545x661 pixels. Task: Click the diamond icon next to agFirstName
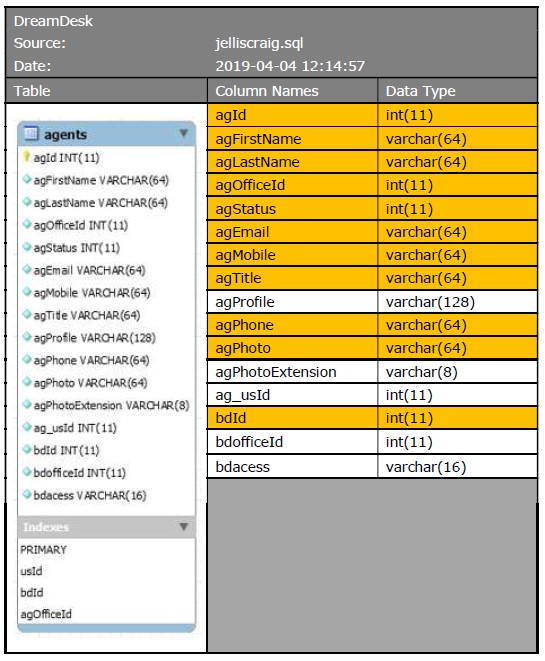coord(27,179)
